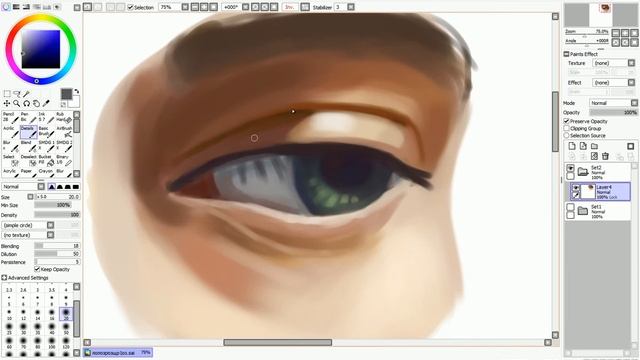Image resolution: width=640 pixels, height=360 pixels.
Task: Swap foreground and background colors
Action: click(76, 91)
